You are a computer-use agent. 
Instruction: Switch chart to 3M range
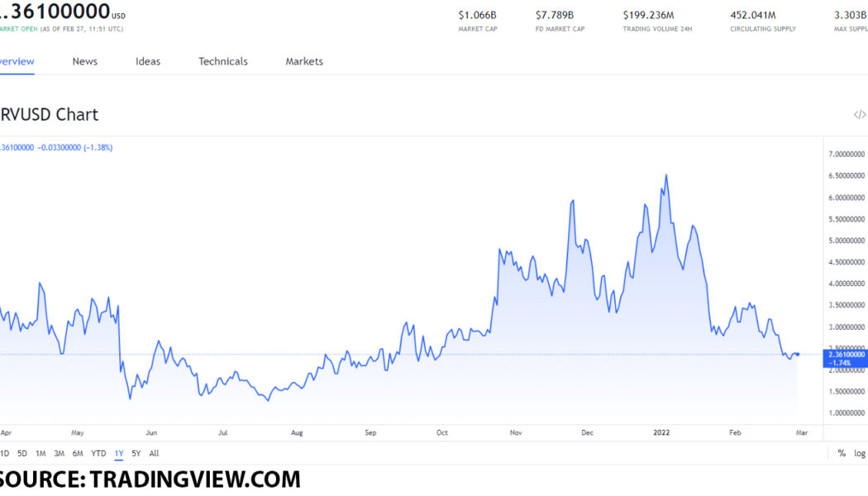click(59, 453)
